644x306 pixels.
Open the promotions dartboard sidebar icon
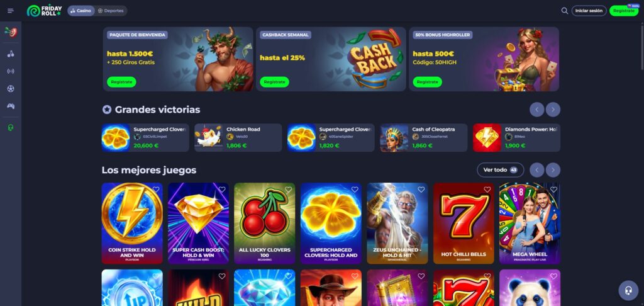pyautogui.click(x=11, y=31)
